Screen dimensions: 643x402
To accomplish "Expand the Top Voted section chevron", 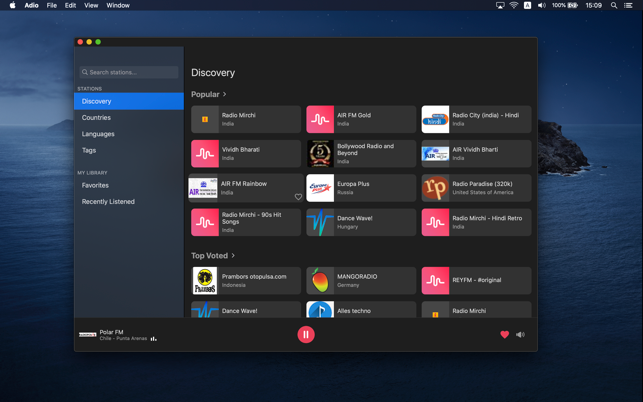I will [x=233, y=256].
